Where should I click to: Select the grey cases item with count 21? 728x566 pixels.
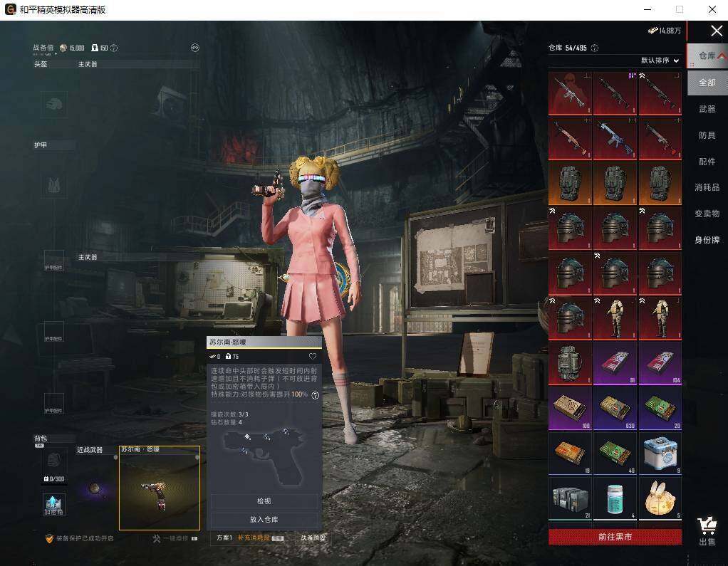coord(570,498)
